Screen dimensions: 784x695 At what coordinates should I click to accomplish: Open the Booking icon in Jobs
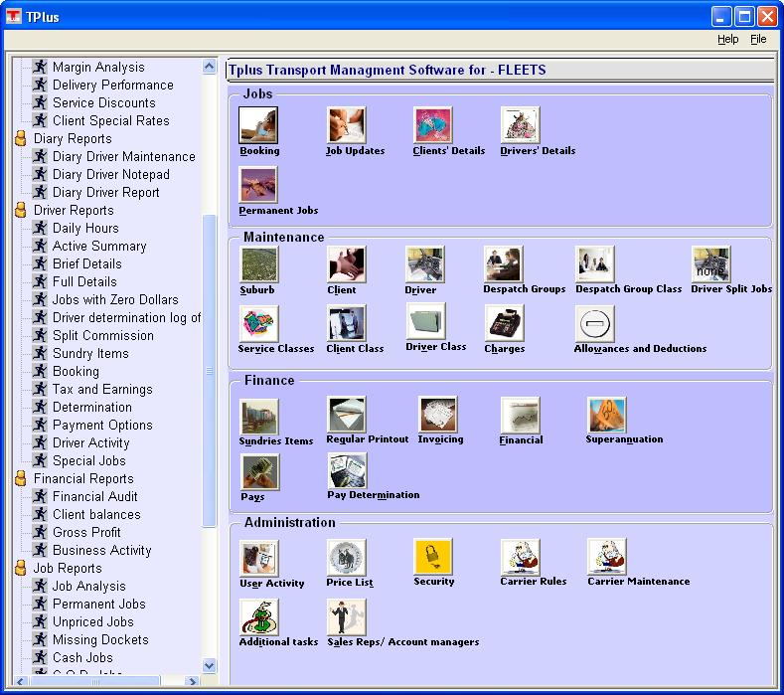tap(258, 125)
